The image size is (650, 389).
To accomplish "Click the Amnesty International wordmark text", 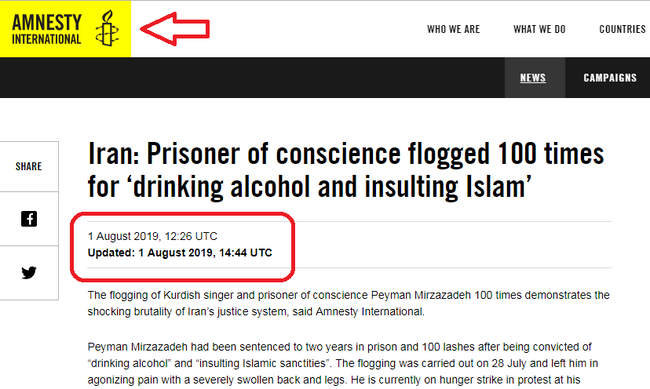I will [46, 29].
